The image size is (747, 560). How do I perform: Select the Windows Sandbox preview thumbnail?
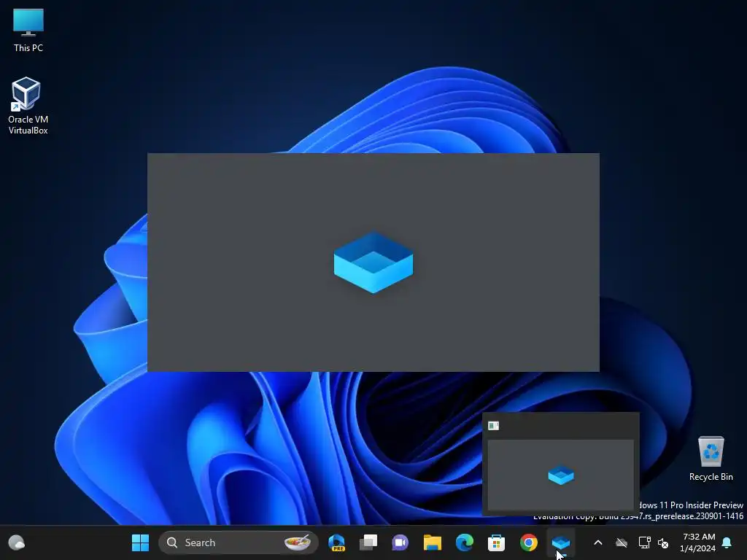click(561, 475)
